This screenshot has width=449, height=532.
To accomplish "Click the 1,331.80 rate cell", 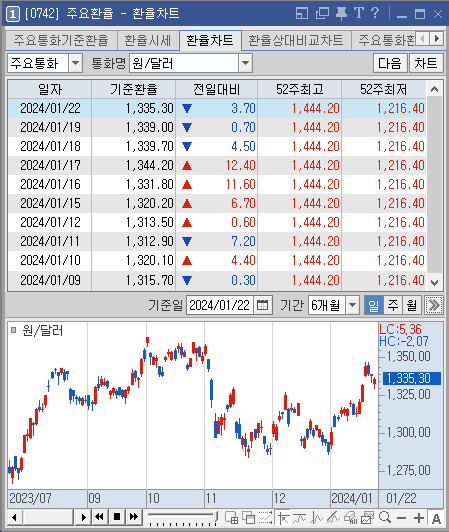I will pyautogui.click(x=134, y=184).
